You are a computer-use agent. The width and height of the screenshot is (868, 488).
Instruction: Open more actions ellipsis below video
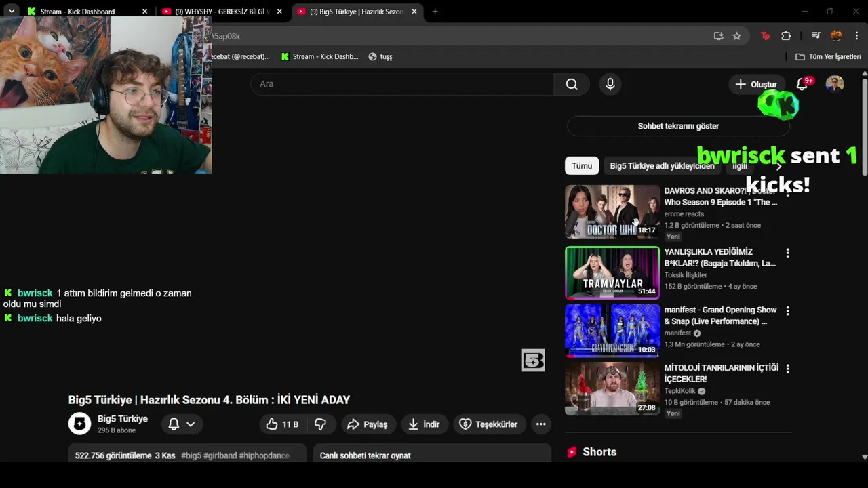tap(540, 424)
